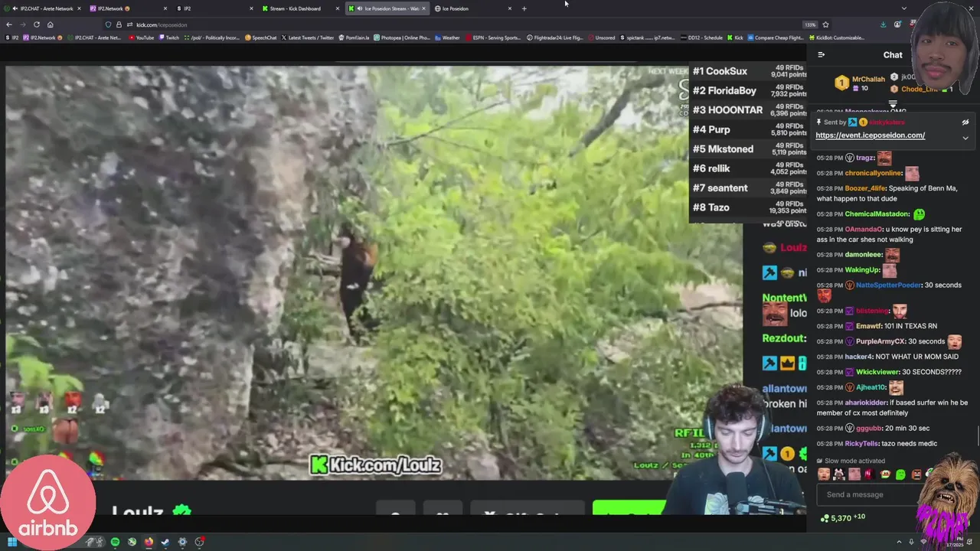This screenshot has width=980, height=551.
Task: Open the YouTube bookmark
Action: click(x=142, y=37)
